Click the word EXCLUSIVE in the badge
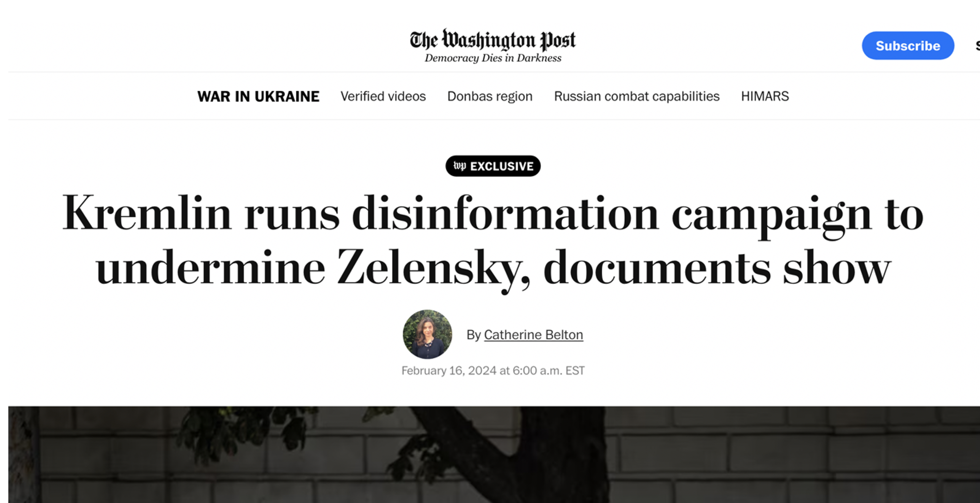Viewport: 980px width, 503px height. (x=502, y=167)
